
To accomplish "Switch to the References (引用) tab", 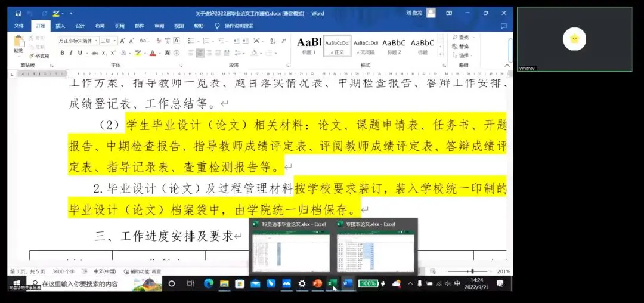I will click(x=119, y=26).
